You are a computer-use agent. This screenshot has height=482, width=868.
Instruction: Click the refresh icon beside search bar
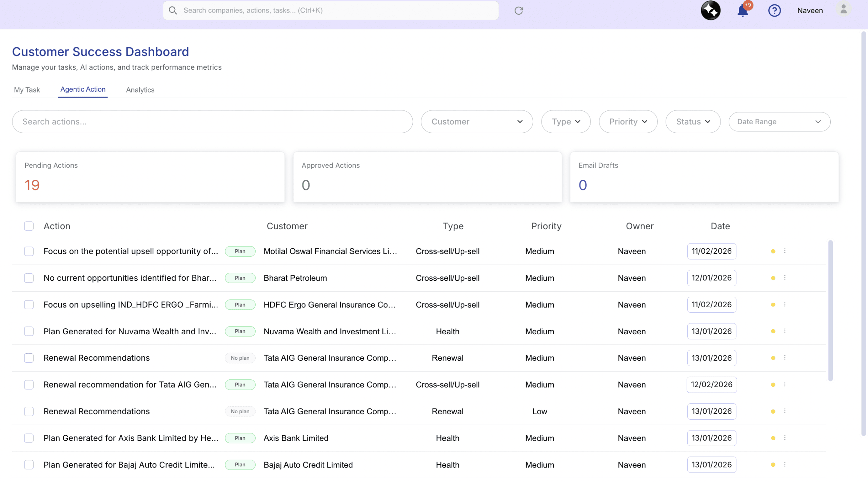point(518,11)
